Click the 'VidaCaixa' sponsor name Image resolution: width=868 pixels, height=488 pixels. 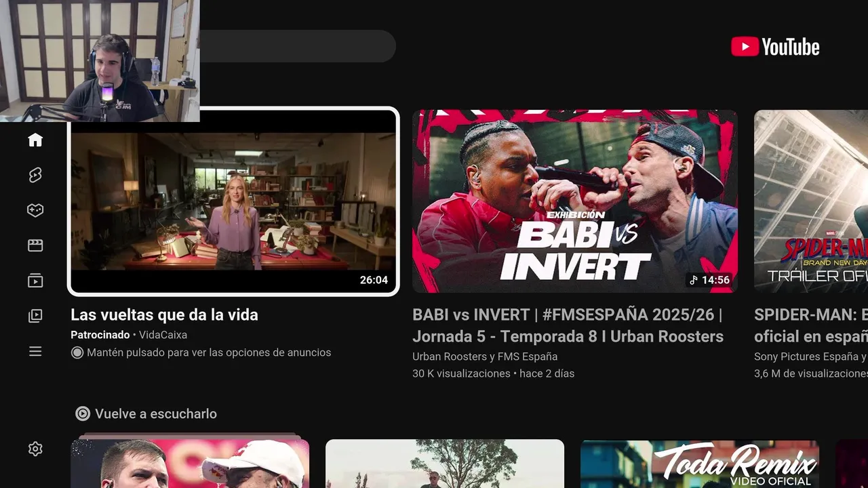(163, 335)
